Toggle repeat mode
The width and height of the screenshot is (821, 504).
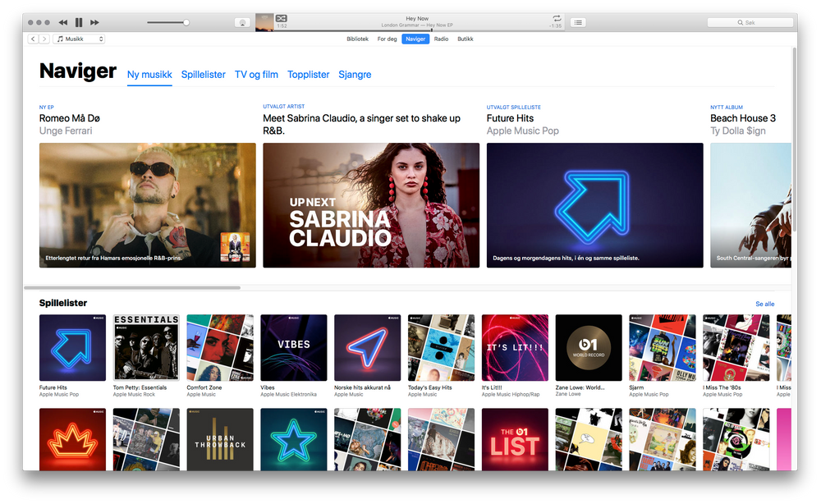pyautogui.click(x=557, y=18)
